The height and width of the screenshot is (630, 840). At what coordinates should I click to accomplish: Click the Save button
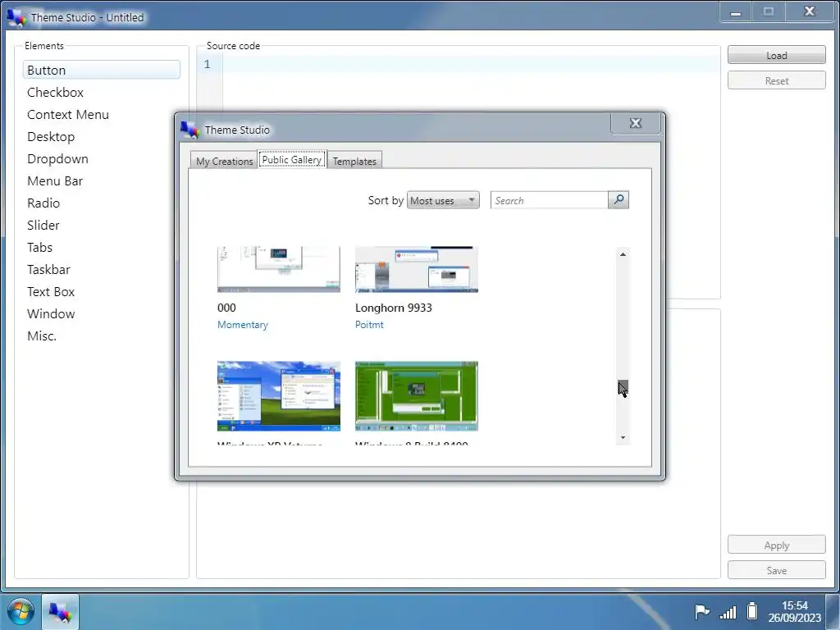(776, 571)
